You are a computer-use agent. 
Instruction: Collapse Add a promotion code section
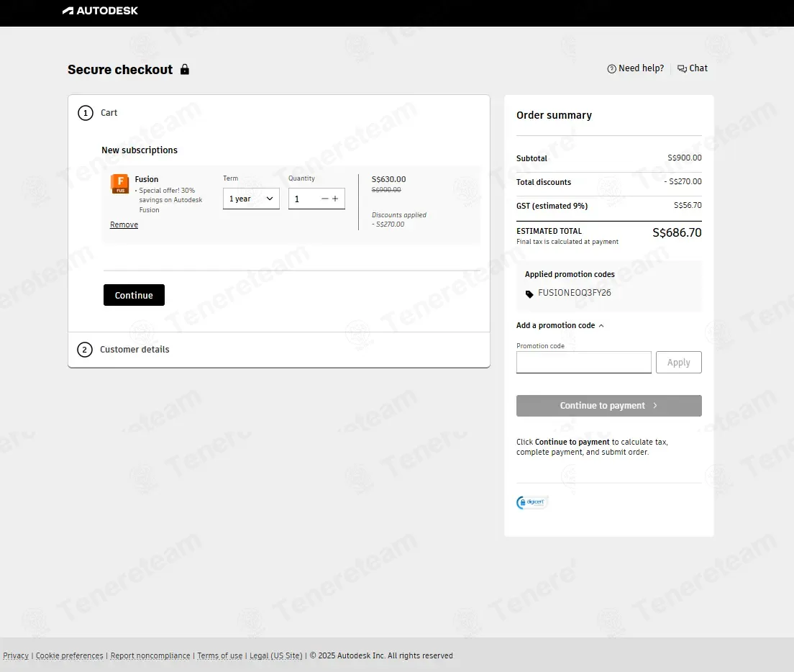560,325
